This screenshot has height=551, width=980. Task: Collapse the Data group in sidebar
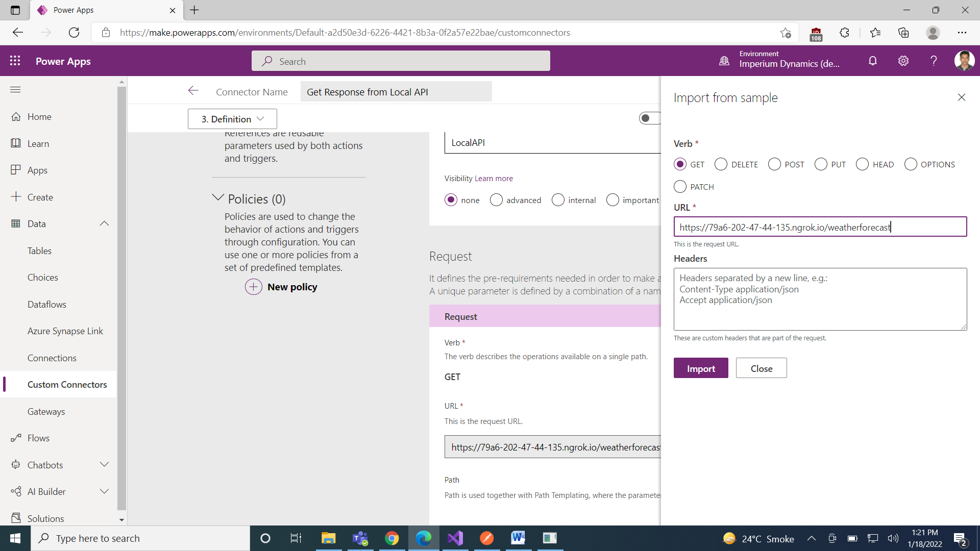pyautogui.click(x=104, y=223)
